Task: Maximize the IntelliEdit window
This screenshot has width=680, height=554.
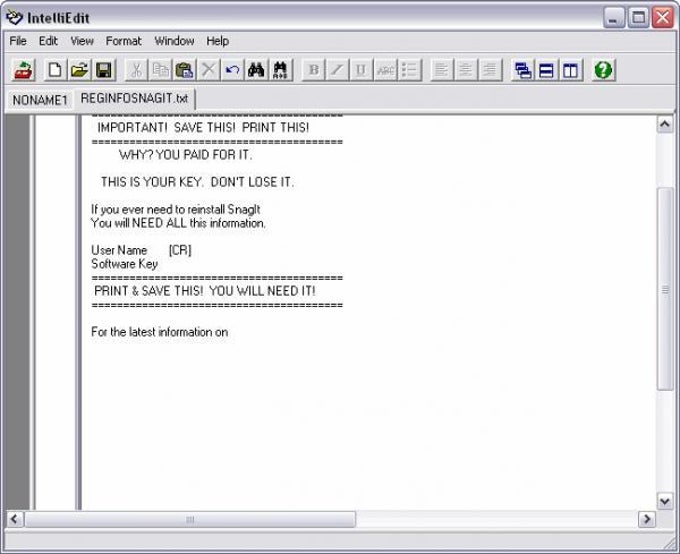Action: tap(638, 18)
